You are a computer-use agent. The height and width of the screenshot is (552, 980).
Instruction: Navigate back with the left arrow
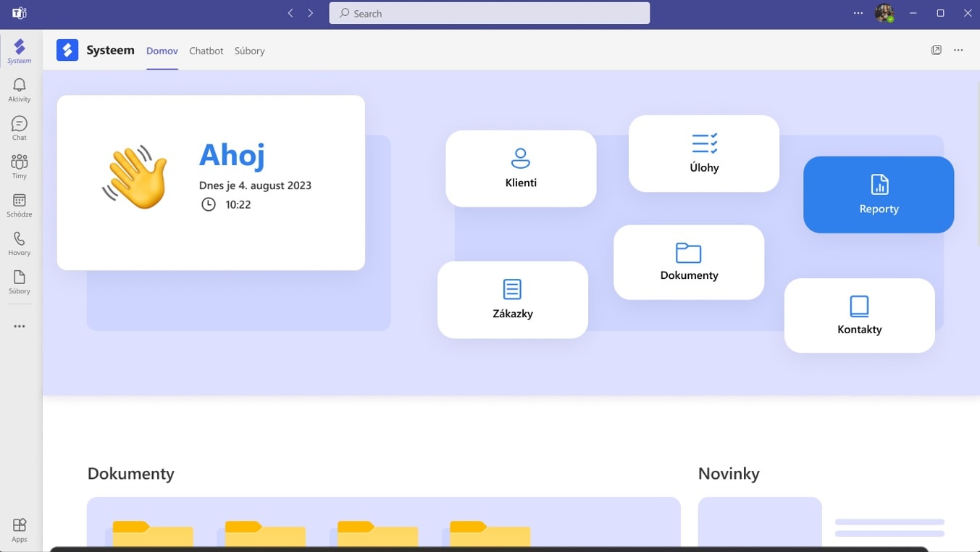pos(290,13)
